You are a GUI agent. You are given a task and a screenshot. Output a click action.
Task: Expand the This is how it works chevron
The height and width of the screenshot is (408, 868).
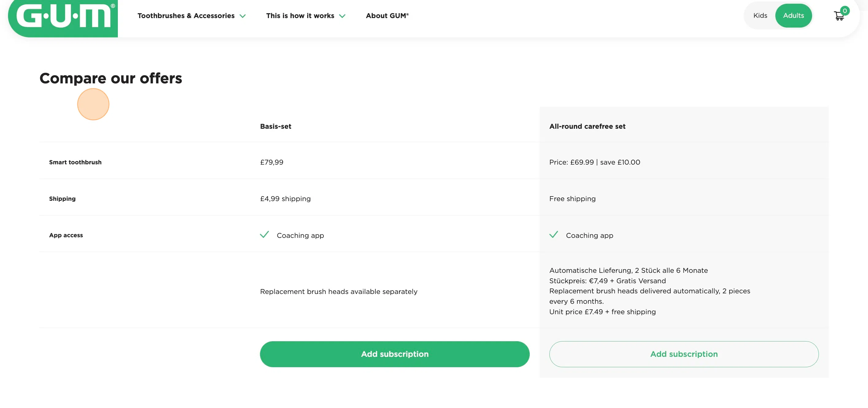click(x=342, y=16)
